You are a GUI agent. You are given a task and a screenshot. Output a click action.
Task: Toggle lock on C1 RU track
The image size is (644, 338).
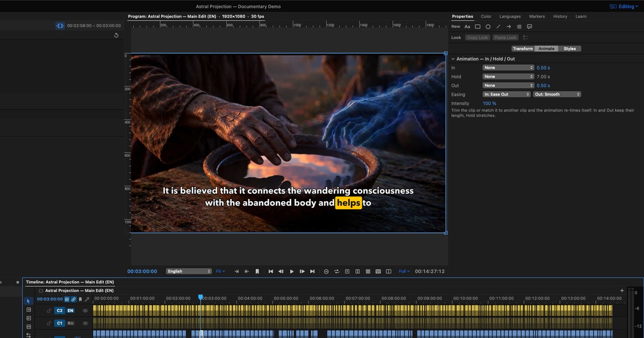(49, 323)
